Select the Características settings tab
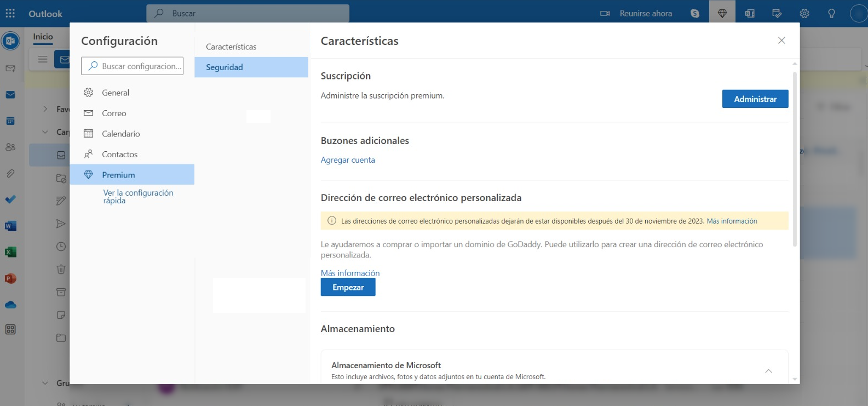 pyautogui.click(x=231, y=47)
